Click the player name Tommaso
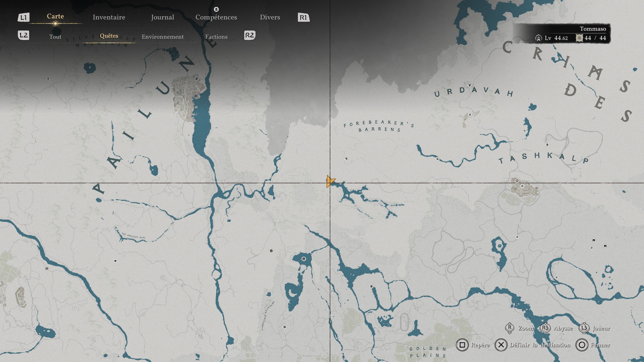The width and height of the screenshot is (644, 362). click(593, 29)
